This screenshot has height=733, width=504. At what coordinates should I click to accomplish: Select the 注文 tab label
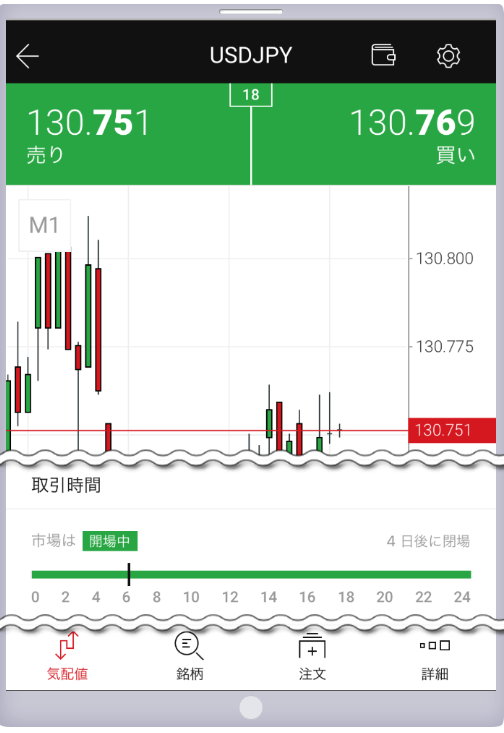pos(312,674)
